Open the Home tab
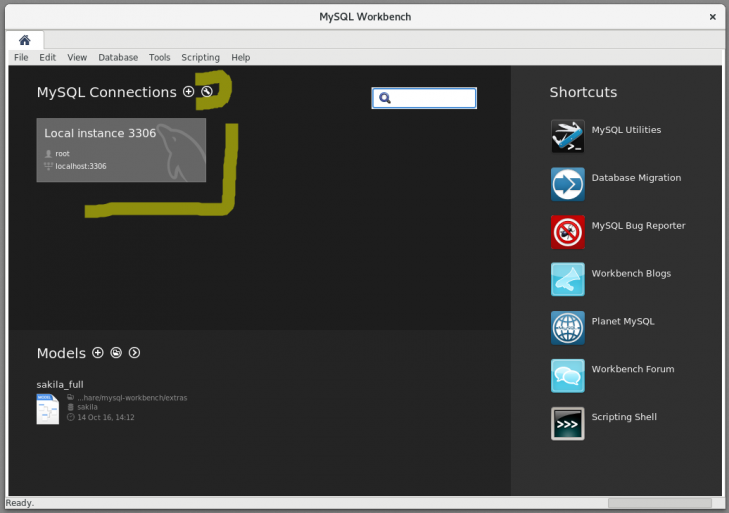The image size is (729, 513). [x=25, y=40]
